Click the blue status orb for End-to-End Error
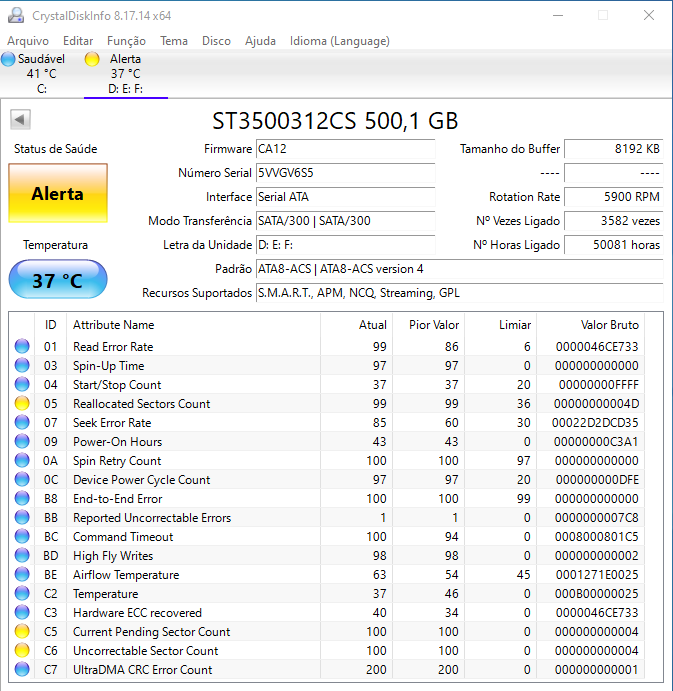This screenshot has width=673, height=691. (22, 498)
